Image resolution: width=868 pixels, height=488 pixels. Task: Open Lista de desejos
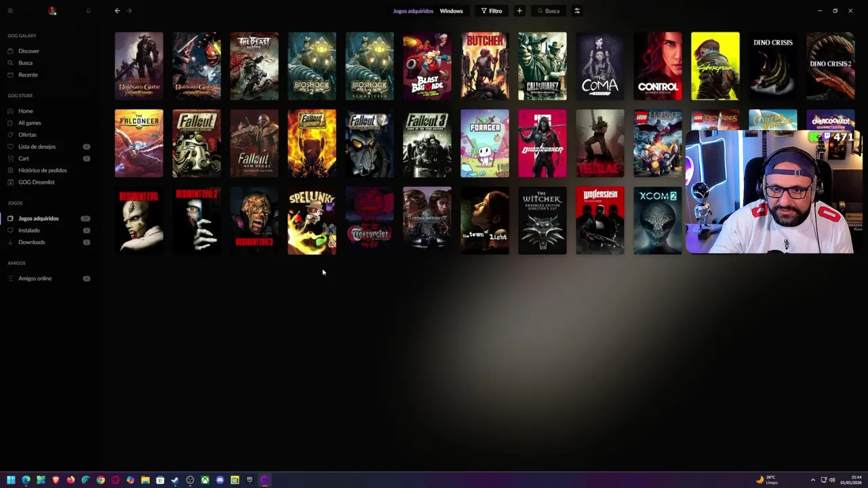[x=37, y=146]
